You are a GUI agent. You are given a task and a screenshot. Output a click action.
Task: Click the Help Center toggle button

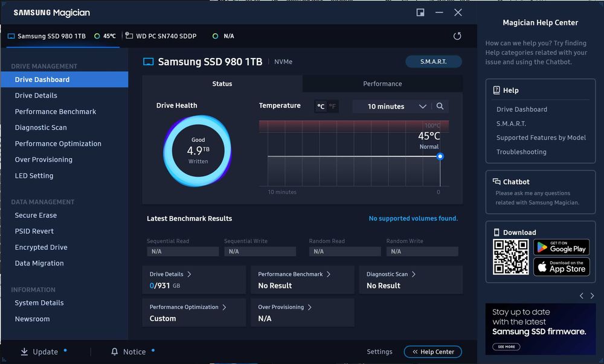(x=433, y=352)
